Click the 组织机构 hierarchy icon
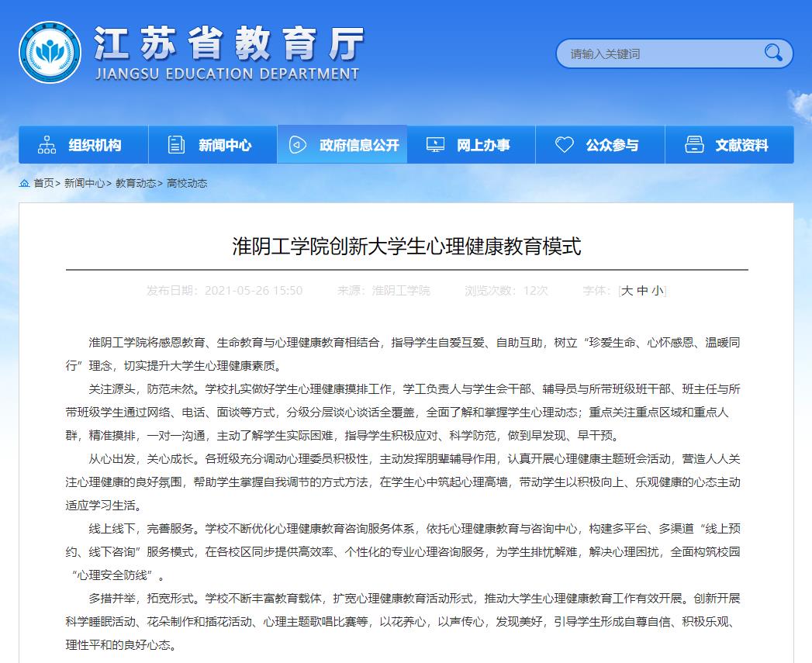The height and width of the screenshot is (663, 812). coord(47,144)
